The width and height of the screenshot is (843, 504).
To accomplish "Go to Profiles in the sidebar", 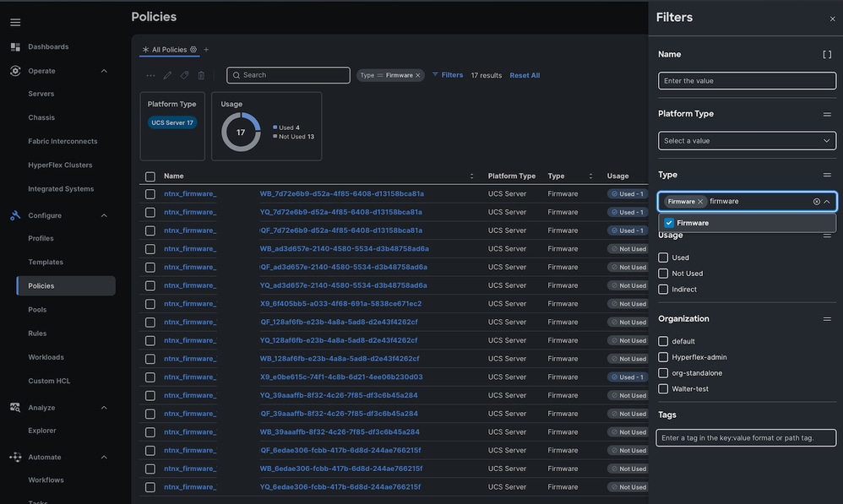I will [41, 238].
